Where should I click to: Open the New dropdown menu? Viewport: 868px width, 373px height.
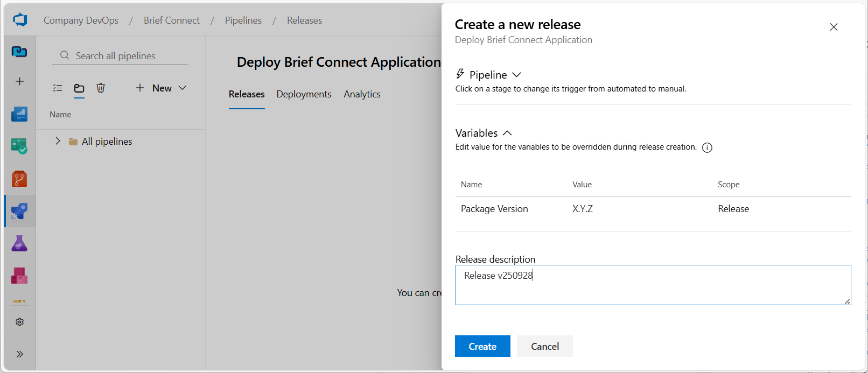pyautogui.click(x=161, y=88)
